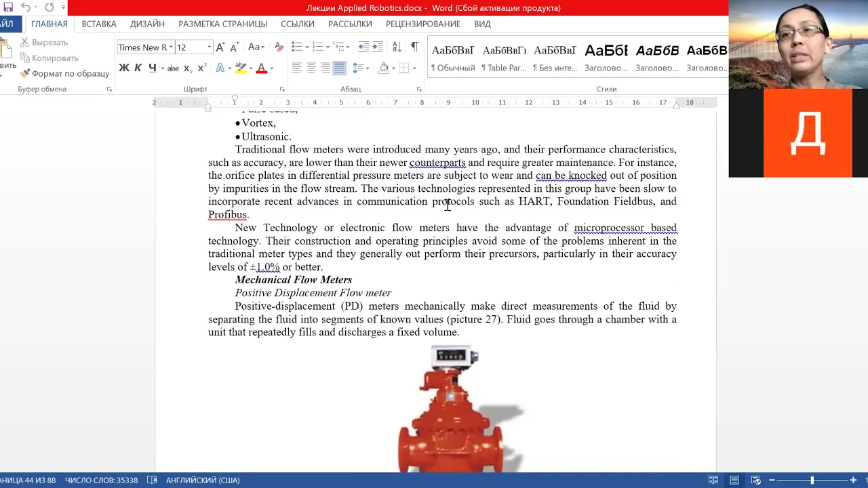
Task: Open the ВСТАВКА tab
Action: [99, 24]
